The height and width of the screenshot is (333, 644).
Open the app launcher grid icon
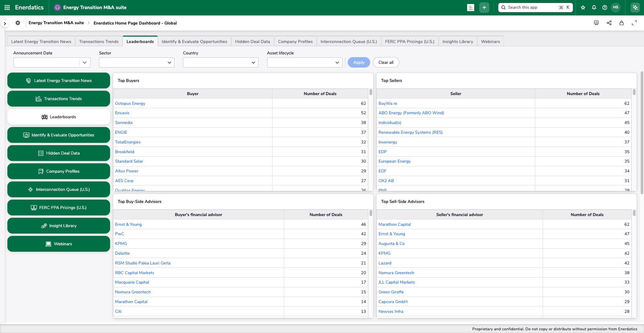tap(7, 7)
